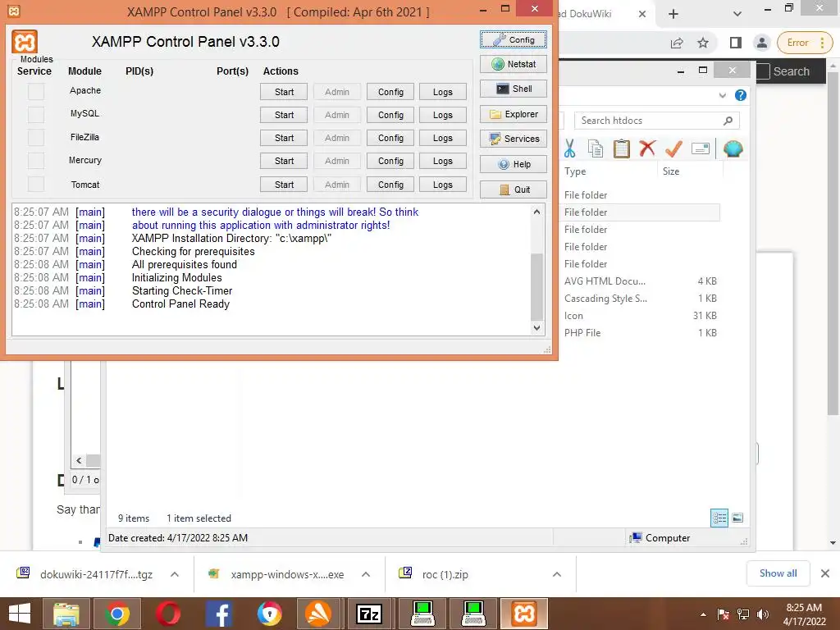This screenshot has height=630, width=840.
Task: Start the MySQL module
Action: tap(284, 115)
